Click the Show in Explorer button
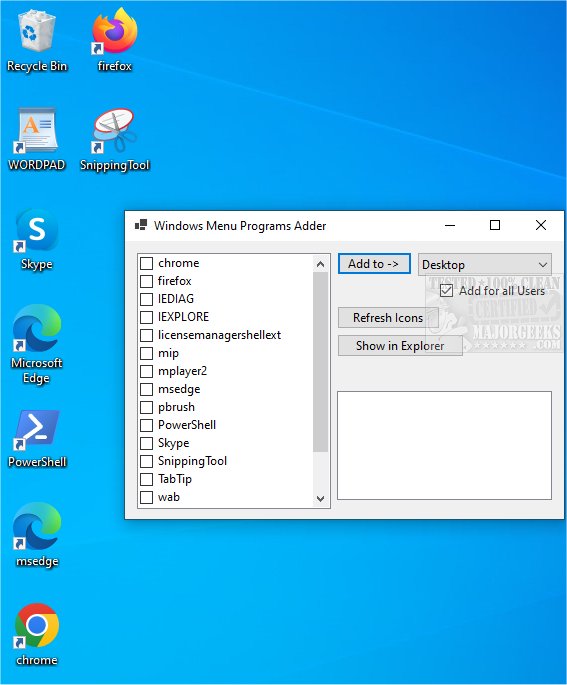567x685 pixels. (x=400, y=346)
